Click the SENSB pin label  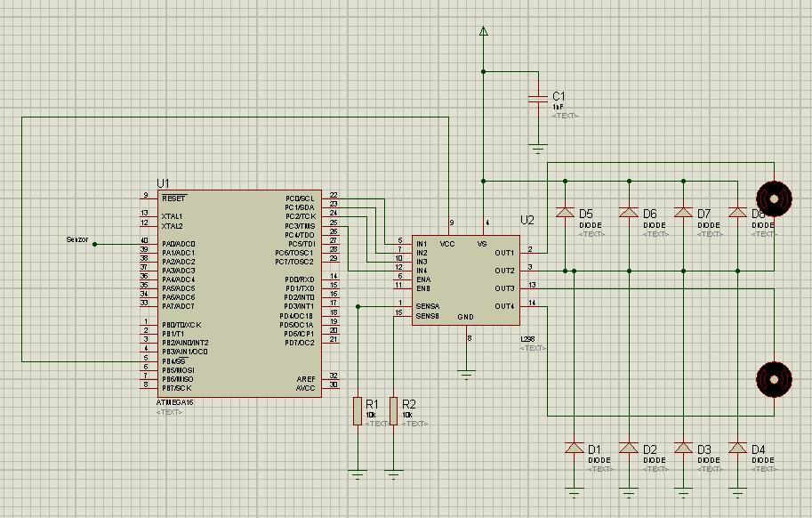427,316
